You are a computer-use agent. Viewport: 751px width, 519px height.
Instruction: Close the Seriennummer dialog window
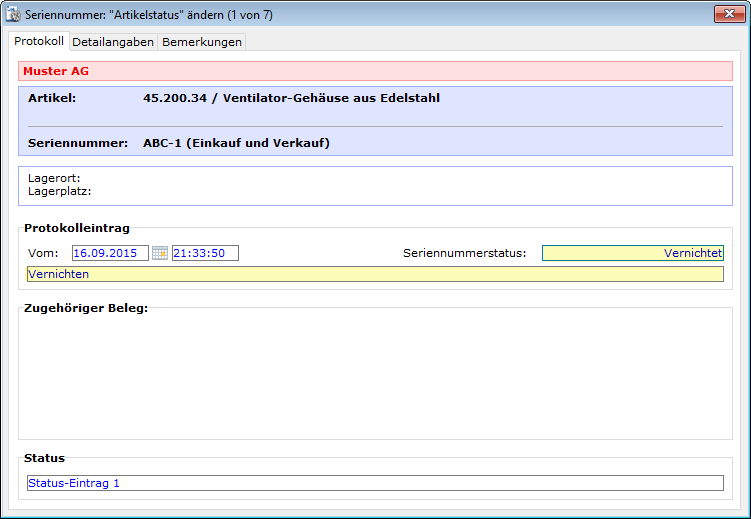pos(727,14)
